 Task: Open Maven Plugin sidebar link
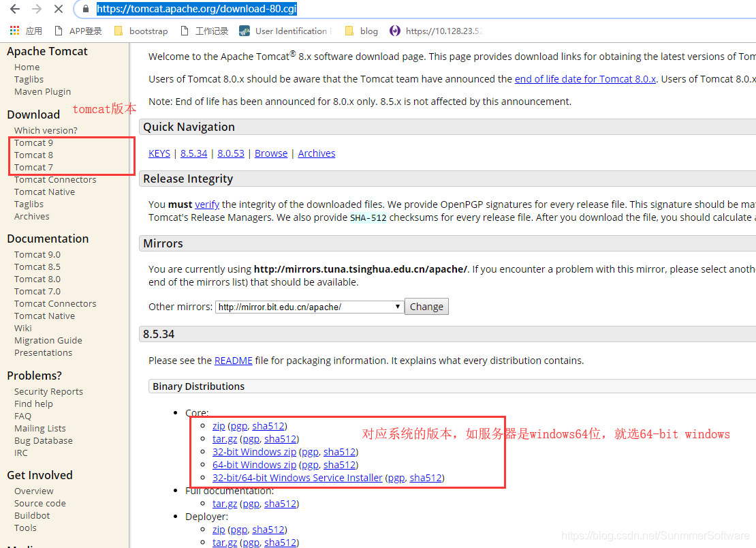click(42, 91)
